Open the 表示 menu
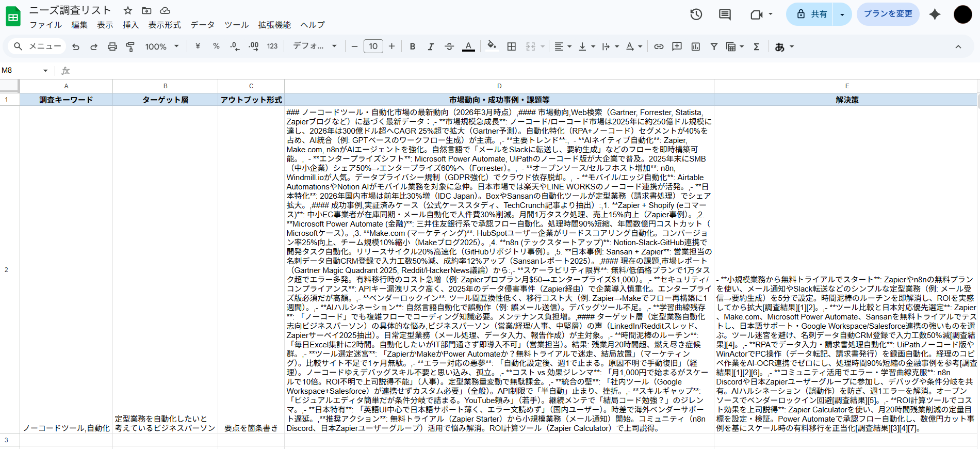 tap(105, 25)
